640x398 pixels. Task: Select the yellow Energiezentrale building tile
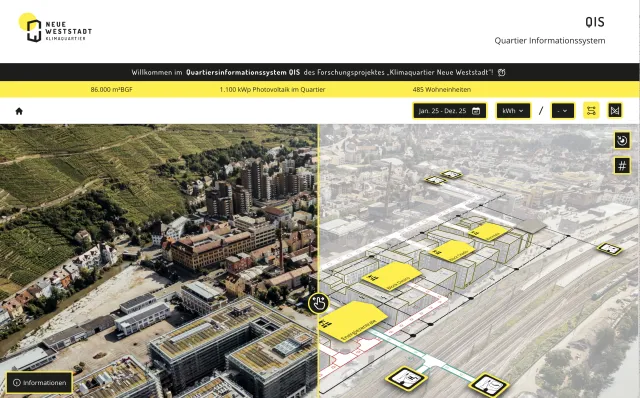pos(352,320)
